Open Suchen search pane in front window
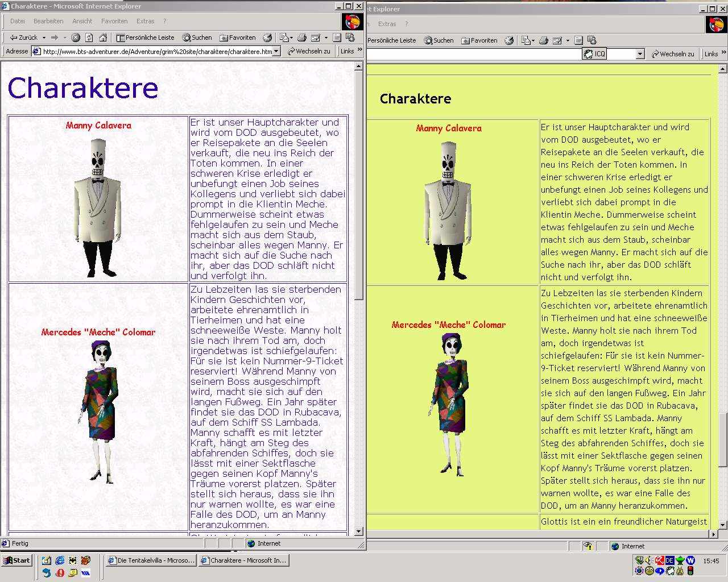Screen dimensions: 728x582 197,38
